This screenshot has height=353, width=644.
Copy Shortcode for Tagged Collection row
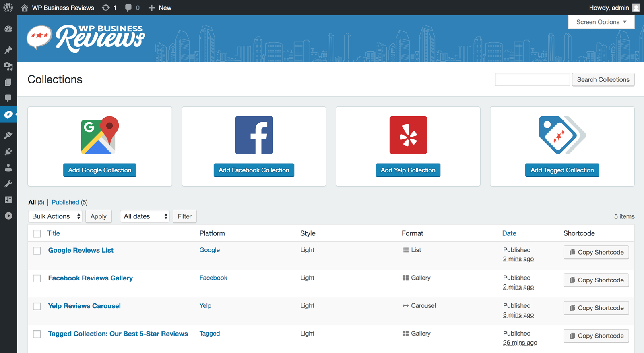click(596, 336)
